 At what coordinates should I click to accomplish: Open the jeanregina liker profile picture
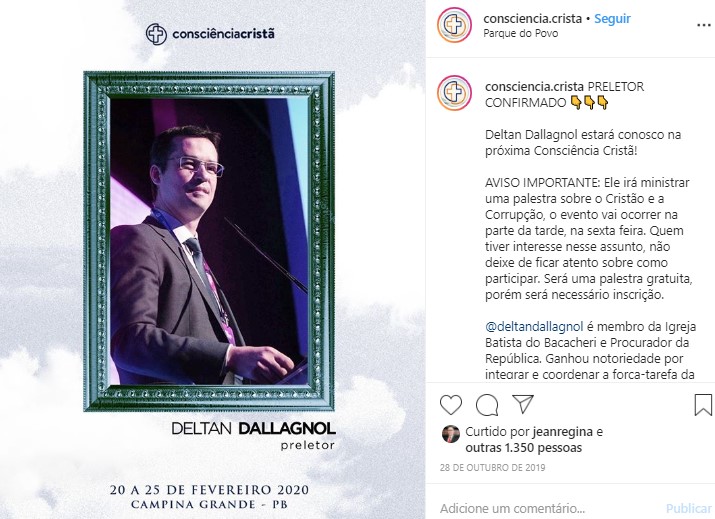[x=451, y=434]
